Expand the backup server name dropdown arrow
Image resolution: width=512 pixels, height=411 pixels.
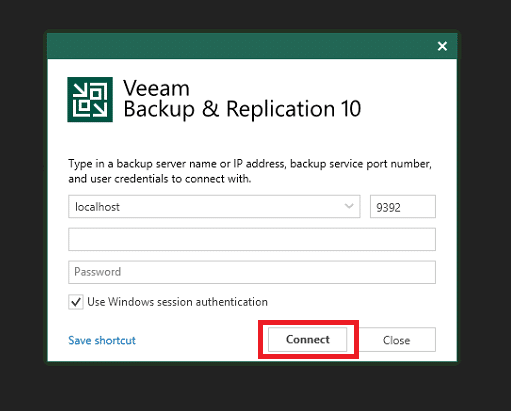tap(349, 206)
